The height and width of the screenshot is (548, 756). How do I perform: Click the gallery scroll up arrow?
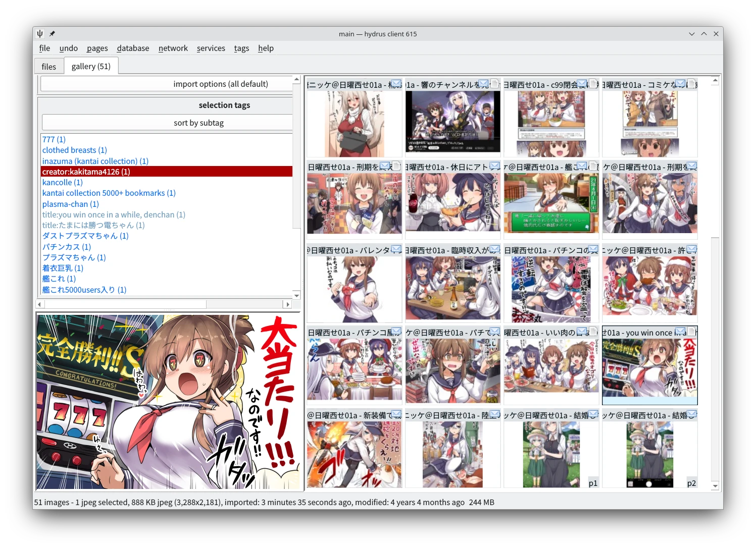[x=715, y=80]
